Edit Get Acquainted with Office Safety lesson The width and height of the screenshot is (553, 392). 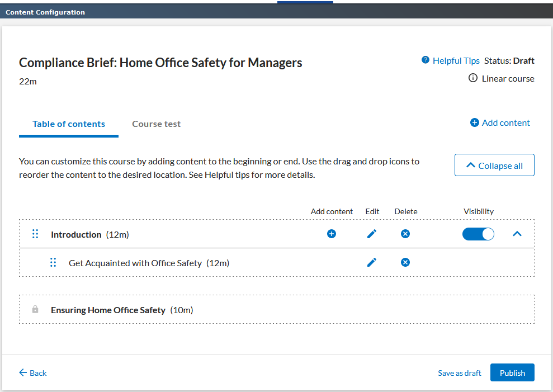(x=372, y=262)
